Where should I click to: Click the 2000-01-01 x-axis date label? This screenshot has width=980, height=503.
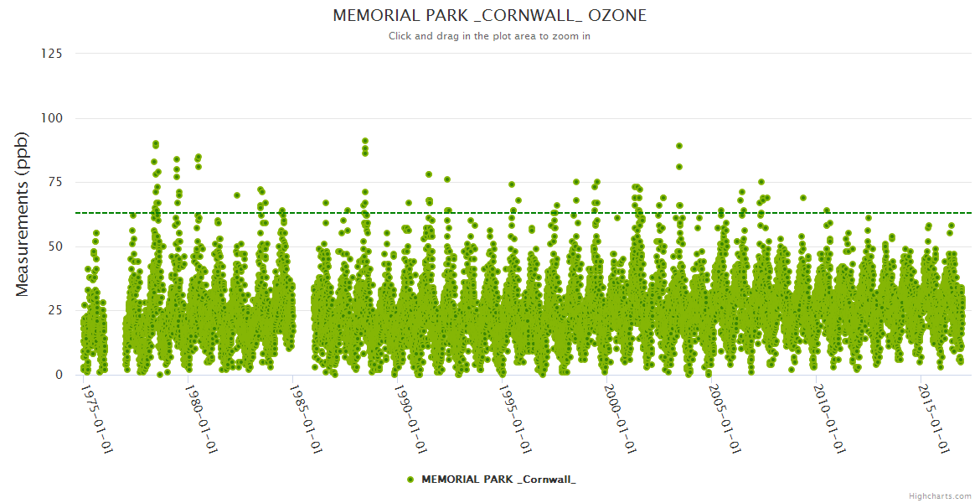point(621,419)
